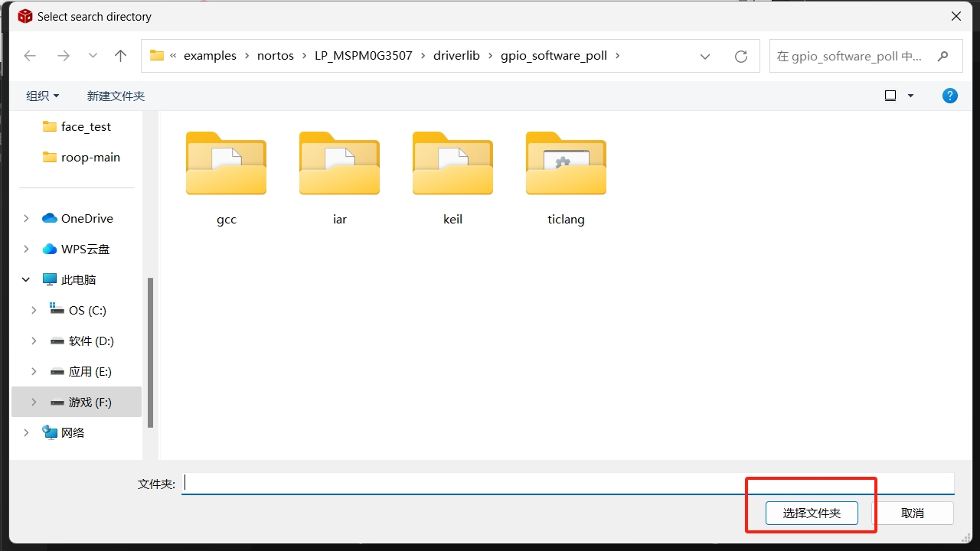Image resolution: width=980 pixels, height=551 pixels.
Task: Select the gcc folder
Action: click(227, 178)
